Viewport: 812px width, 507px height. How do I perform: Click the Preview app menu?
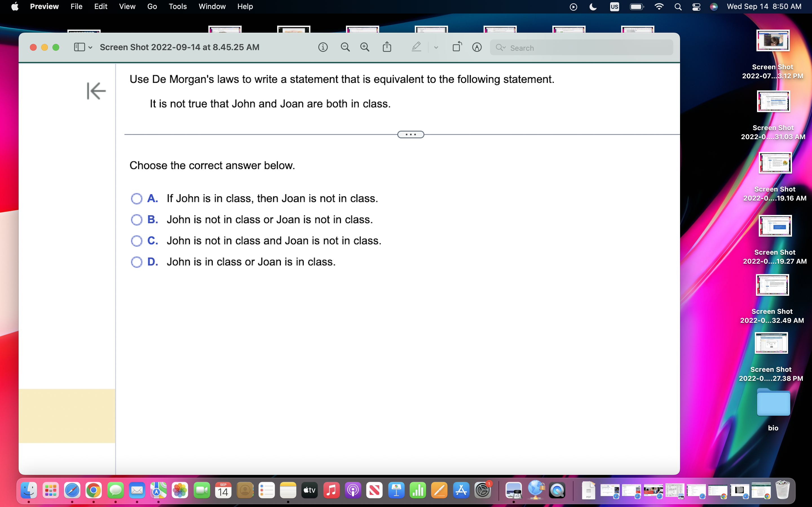(44, 6)
